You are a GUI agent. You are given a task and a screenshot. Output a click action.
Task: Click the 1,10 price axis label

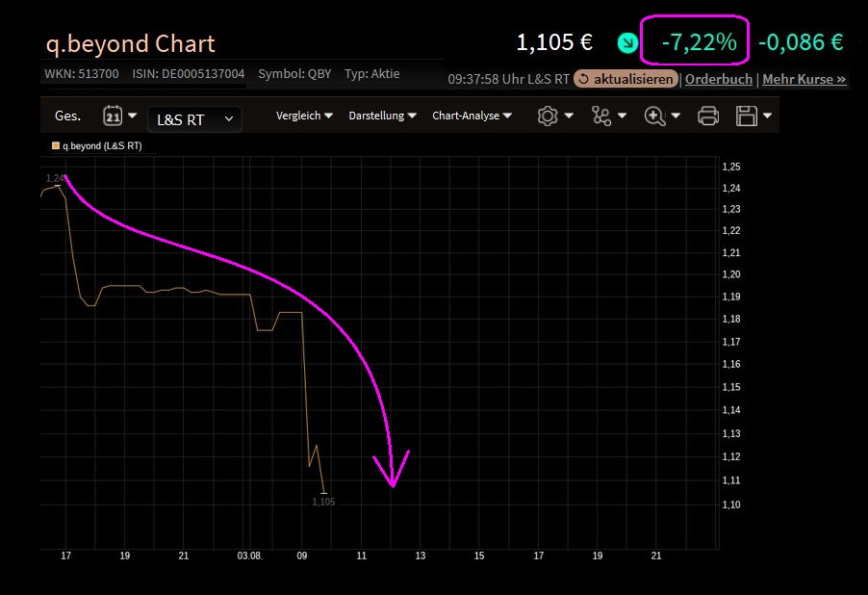coord(731,504)
